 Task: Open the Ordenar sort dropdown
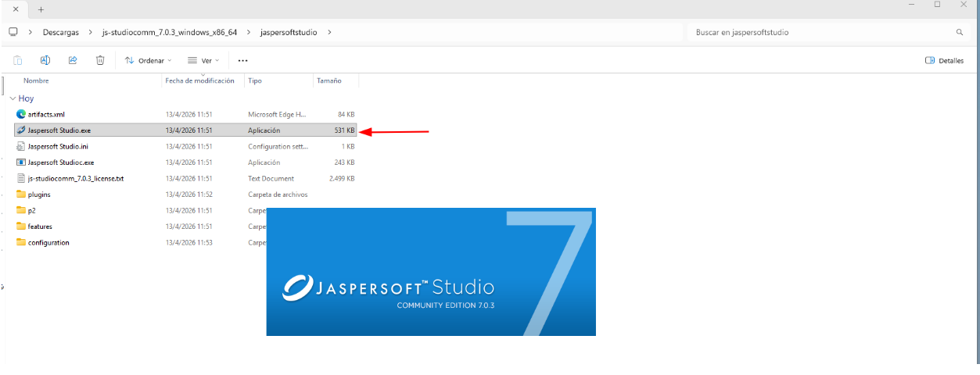click(x=148, y=60)
